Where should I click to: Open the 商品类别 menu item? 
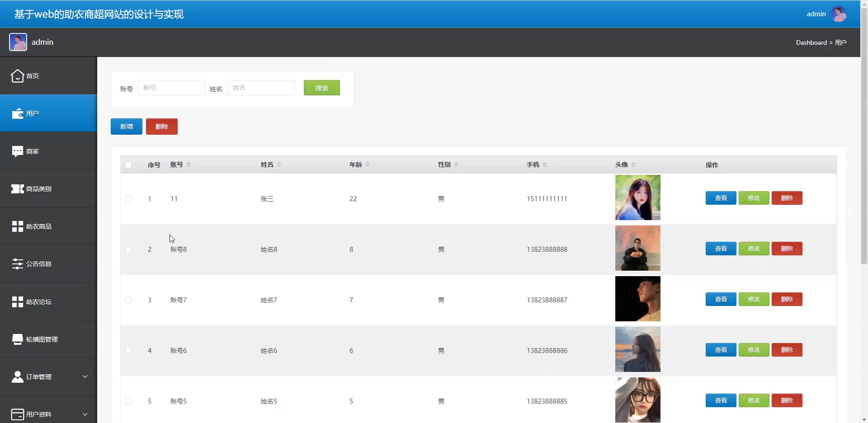48,189
